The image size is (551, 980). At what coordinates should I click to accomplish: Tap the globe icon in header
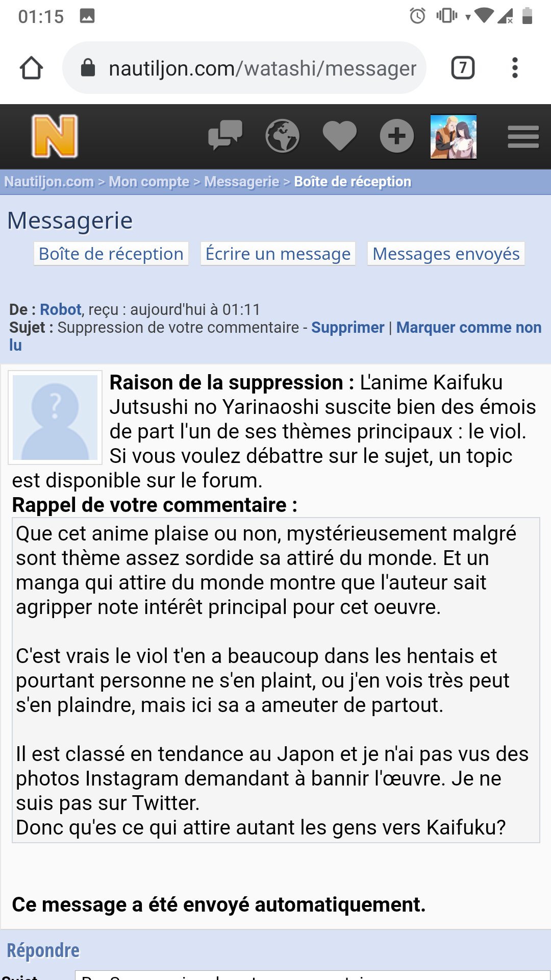click(x=282, y=136)
